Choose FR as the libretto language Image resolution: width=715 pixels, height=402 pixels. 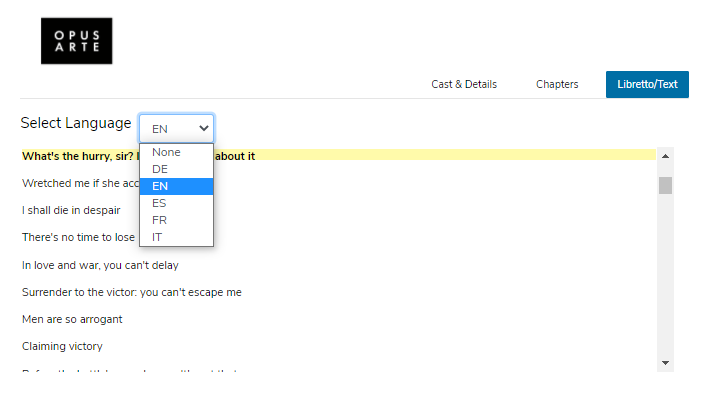pos(160,220)
